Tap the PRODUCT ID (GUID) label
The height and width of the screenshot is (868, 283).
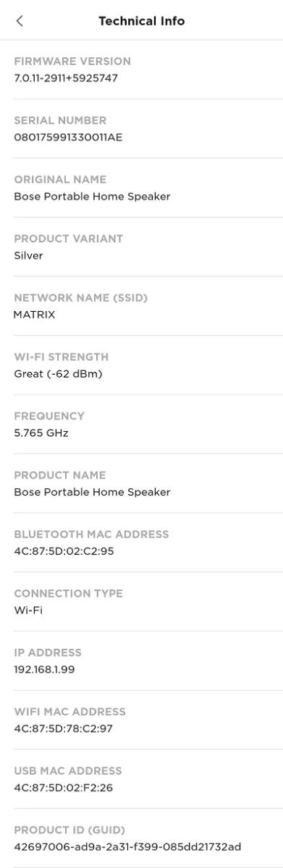pos(69,830)
